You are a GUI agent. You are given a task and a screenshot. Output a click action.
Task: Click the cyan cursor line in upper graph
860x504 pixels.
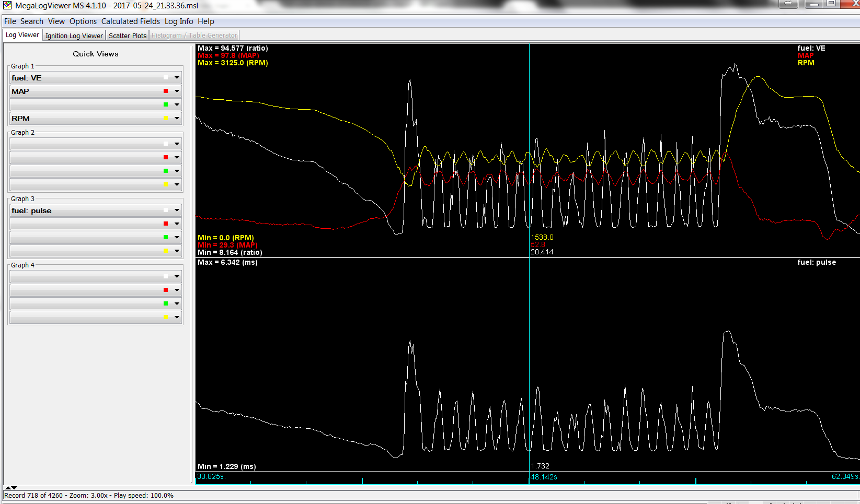tap(529, 150)
